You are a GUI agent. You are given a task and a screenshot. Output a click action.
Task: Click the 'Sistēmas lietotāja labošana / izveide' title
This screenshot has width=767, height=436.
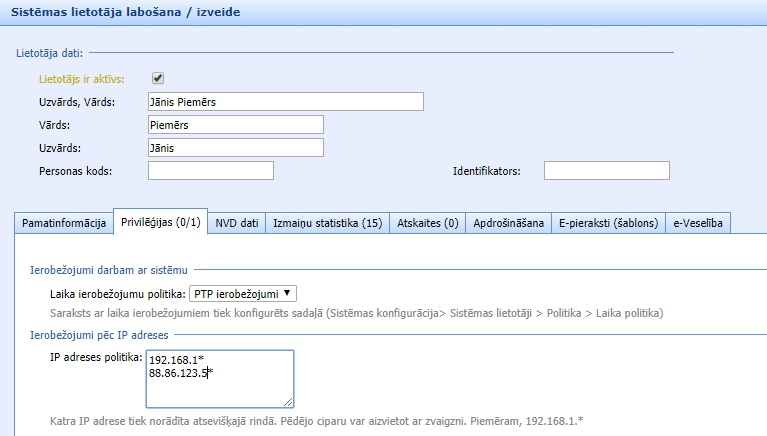click(x=125, y=14)
